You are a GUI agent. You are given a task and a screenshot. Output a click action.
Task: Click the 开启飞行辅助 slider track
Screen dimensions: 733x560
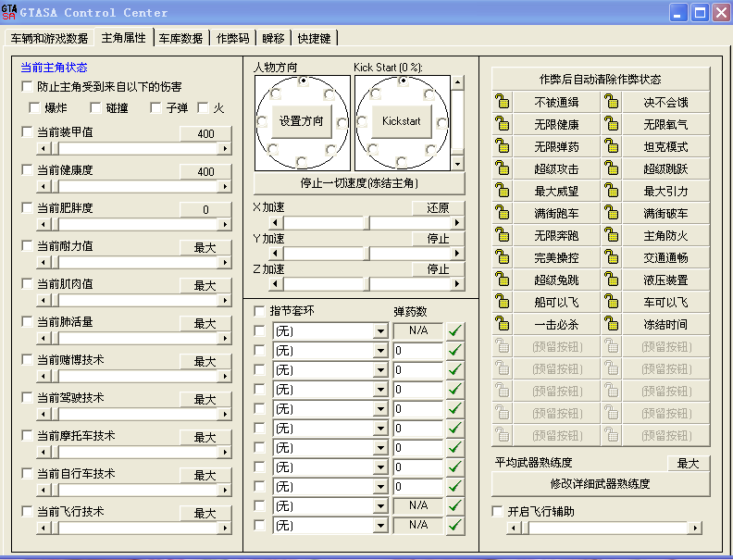604,528
